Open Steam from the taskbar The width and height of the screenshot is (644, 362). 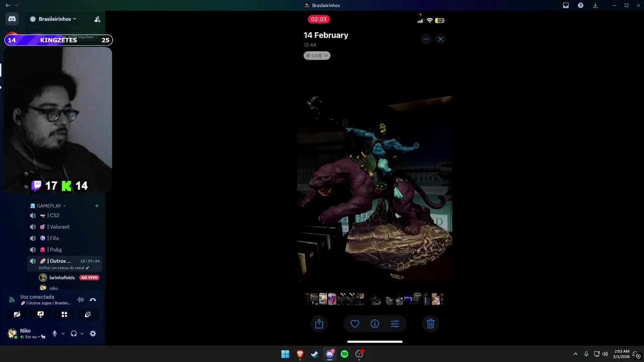(x=314, y=354)
